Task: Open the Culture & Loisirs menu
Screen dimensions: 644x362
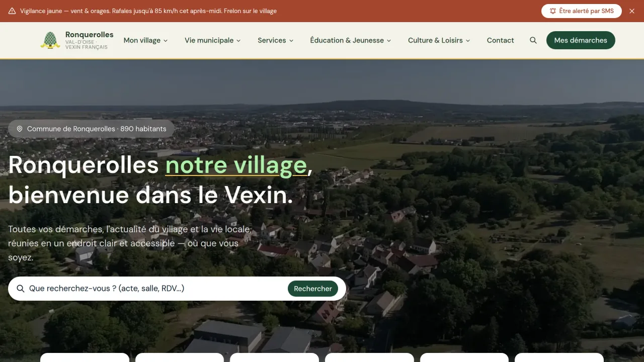Action: click(439, 40)
